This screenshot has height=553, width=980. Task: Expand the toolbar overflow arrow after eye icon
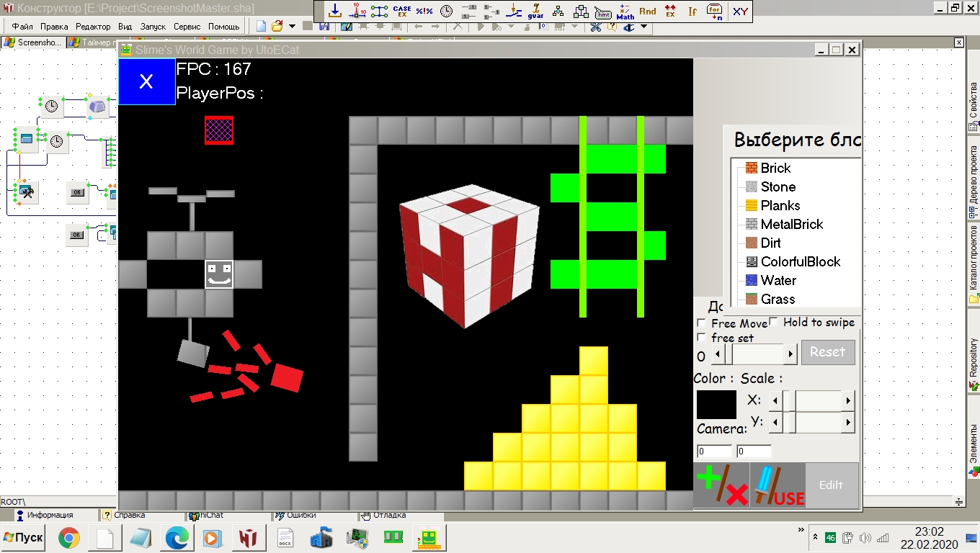[x=643, y=27]
